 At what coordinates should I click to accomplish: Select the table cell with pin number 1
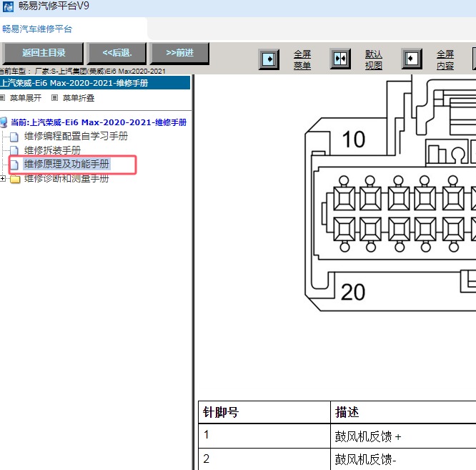click(x=264, y=436)
